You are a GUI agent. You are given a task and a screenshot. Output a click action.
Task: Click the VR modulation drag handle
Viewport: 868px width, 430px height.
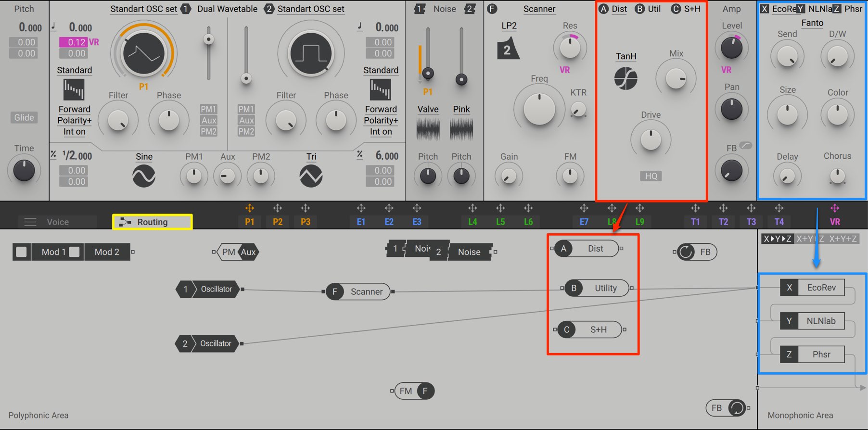click(x=835, y=208)
